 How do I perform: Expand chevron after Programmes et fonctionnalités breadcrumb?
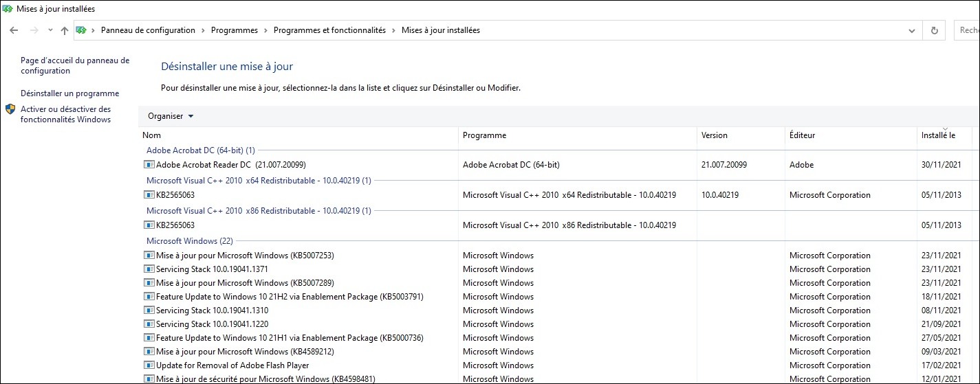[393, 30]
